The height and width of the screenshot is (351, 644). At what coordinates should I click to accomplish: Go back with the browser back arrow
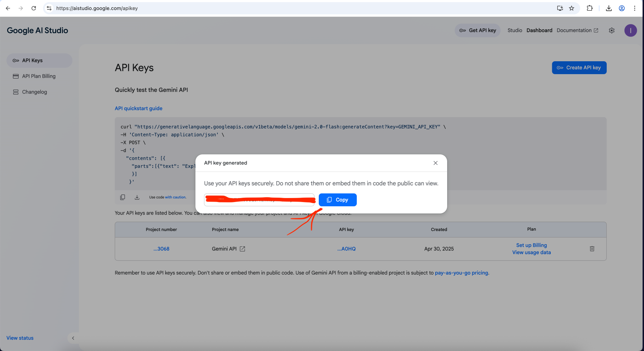tap(8, 8)
